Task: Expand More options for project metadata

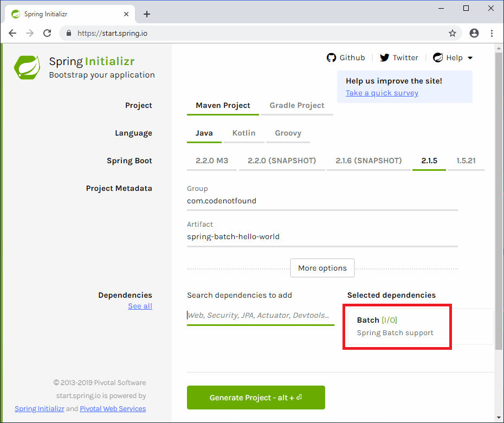Action: 322,268
